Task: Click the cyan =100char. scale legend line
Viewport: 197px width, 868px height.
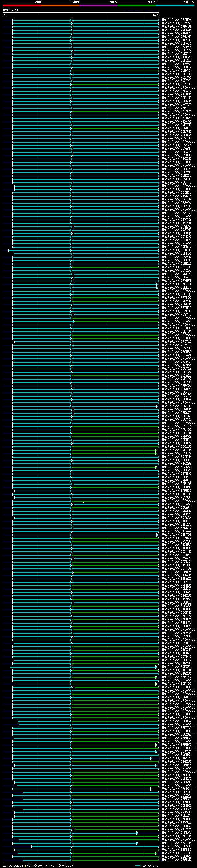Action: point(138,866)
